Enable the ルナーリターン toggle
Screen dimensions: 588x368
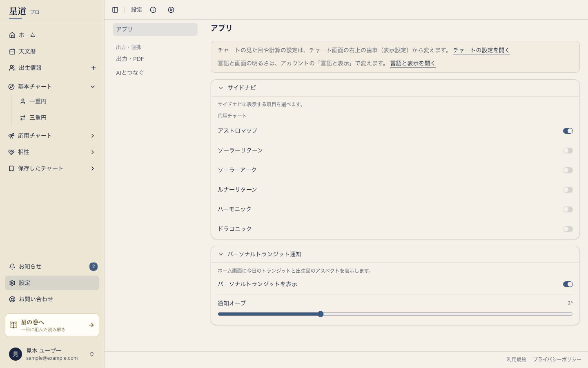(568, 190)
